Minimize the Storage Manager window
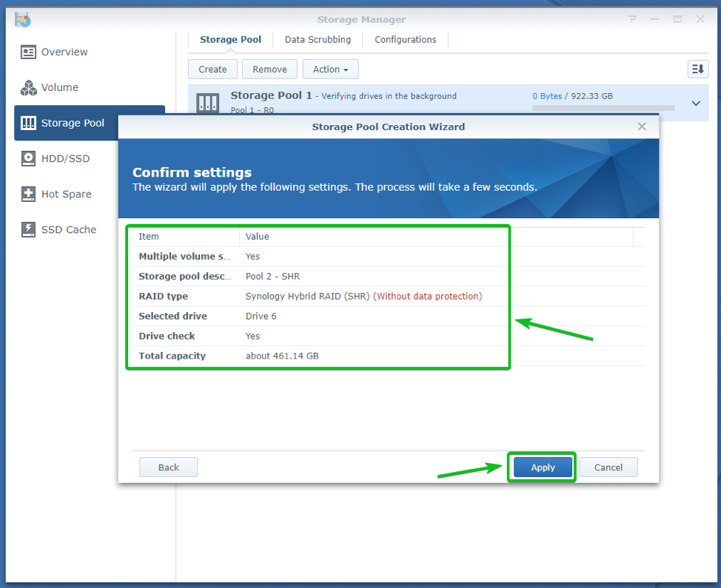Screen dimensions: 721x588 coord(655,19)
